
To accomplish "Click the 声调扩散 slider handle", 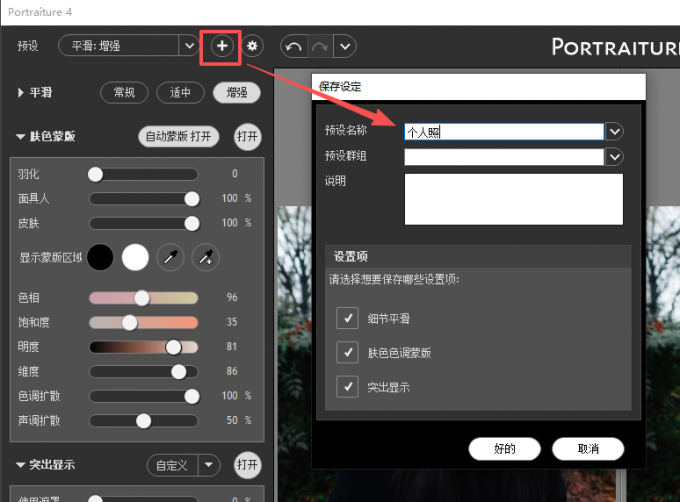I will [x=144, y=421].
